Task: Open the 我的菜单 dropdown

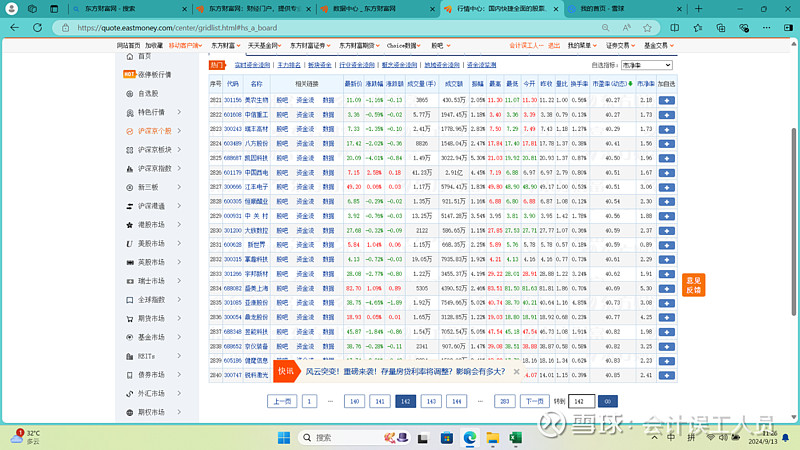Action: coord(582,46)
